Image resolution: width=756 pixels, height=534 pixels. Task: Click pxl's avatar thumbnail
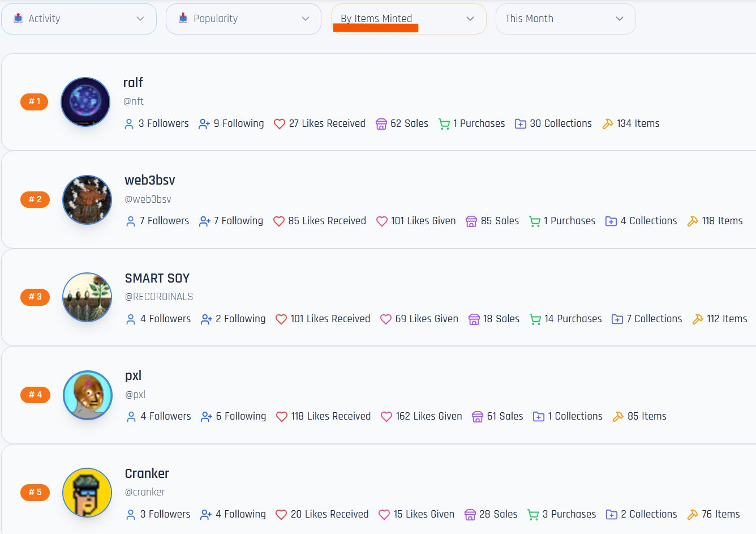tap(88, 395)
